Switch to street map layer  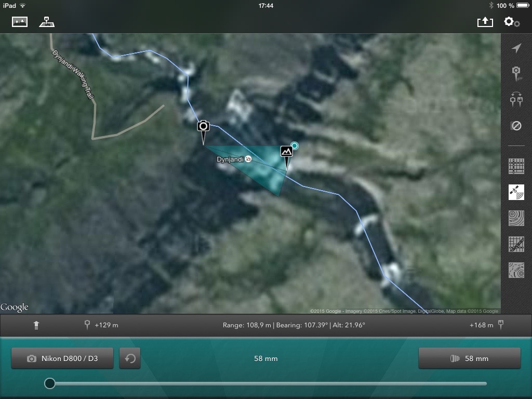coord(516,167)
